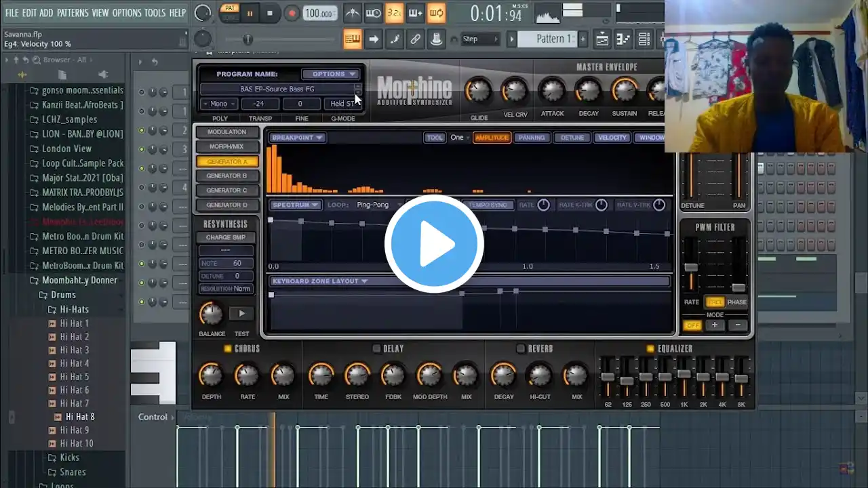The image size is (868, 488).
Task: Toggle the metronome icon
Action: [352, 13]
